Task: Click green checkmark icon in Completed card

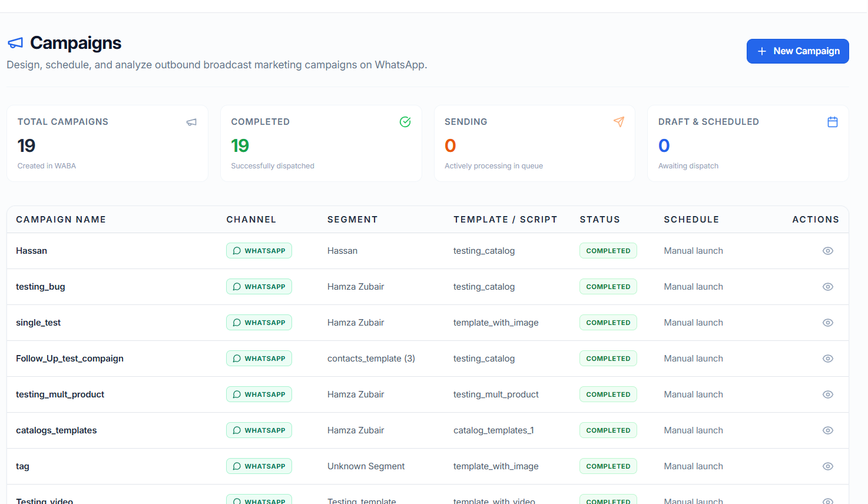Action: [x=405, y=122]
